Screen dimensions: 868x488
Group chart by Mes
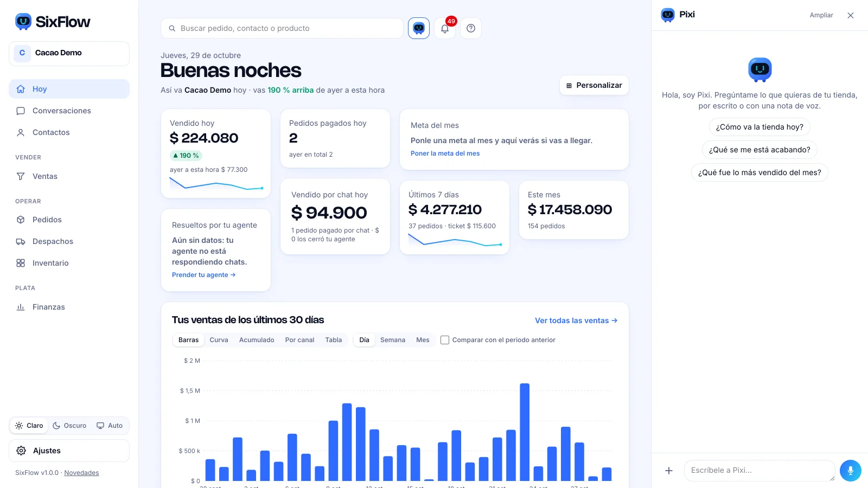click(423, 340)
